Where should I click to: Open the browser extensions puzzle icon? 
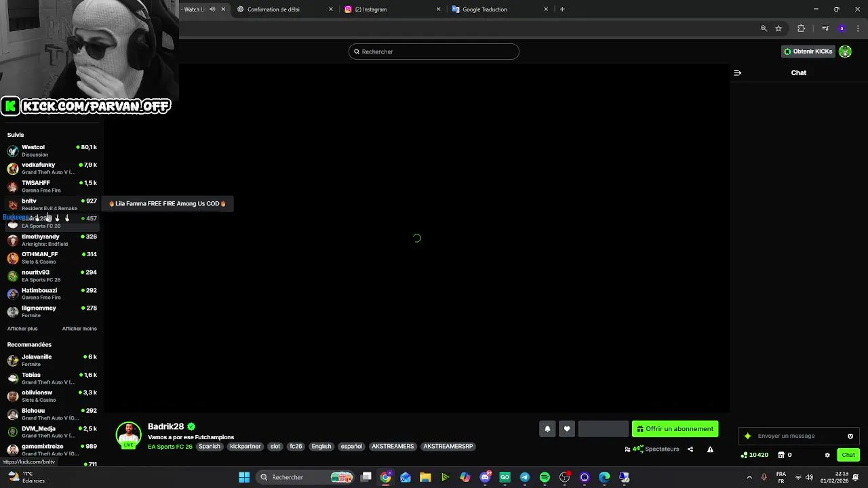802,28
